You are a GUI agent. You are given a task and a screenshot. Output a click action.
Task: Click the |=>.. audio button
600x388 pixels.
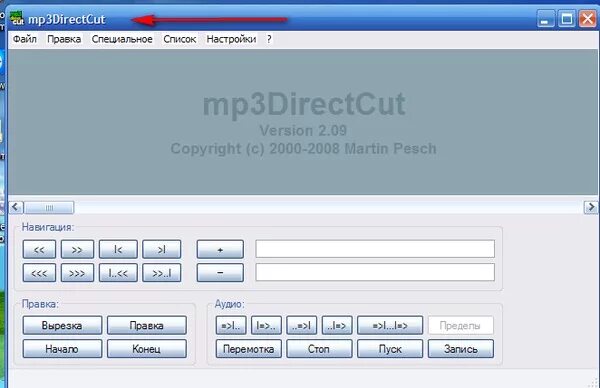[266, 325]
